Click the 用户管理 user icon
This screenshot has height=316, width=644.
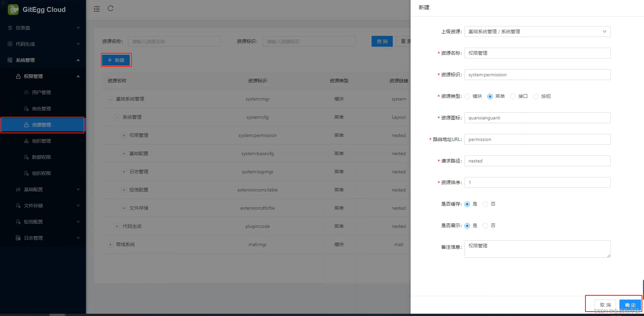(26, 93)
